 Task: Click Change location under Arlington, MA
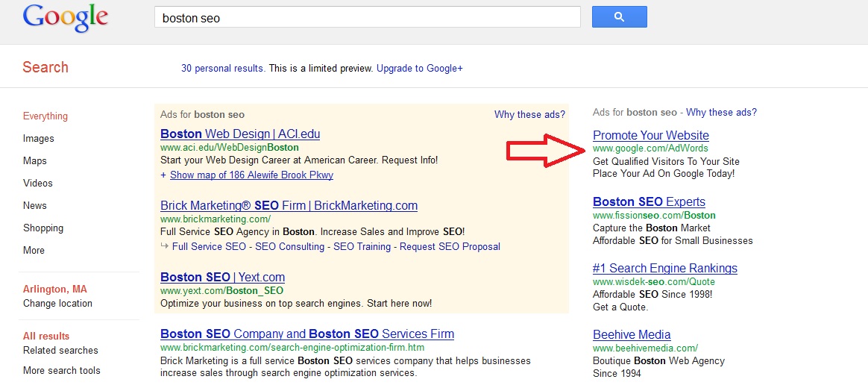(x=57, y=304)
